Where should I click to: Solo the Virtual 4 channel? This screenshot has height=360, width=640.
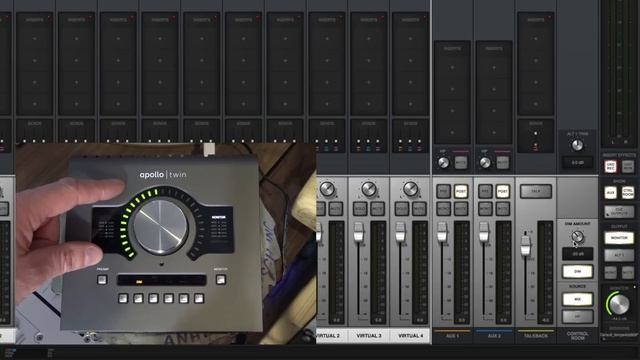(402, 209)
